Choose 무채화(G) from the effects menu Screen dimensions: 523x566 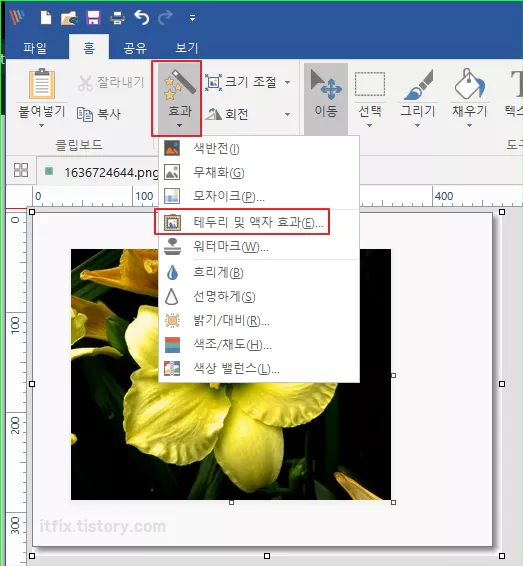click(x=259, y=173)
